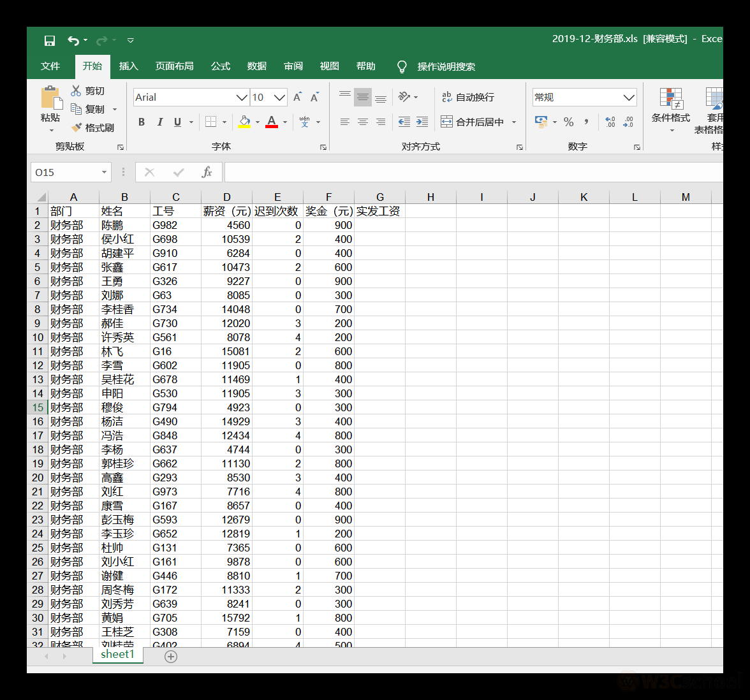The image size is (750, 700).
Task: Click the formula bar input area
Action: click(x=473, y=172)
